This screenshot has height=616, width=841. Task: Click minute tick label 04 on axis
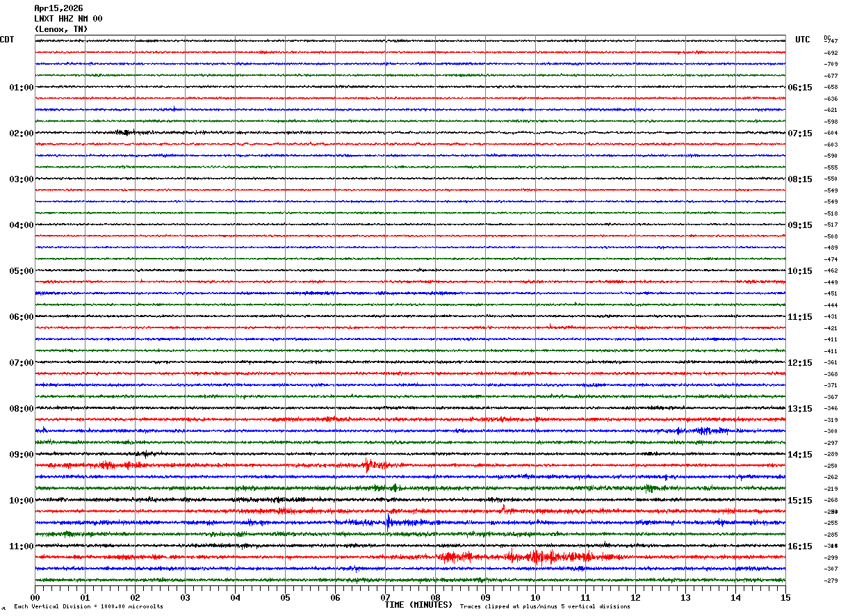point(235,597)
